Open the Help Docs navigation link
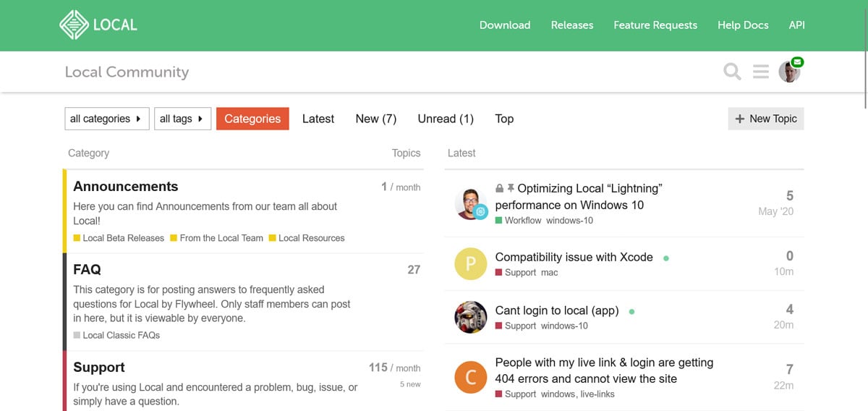 pyautogui.click(x=743, y=25)
